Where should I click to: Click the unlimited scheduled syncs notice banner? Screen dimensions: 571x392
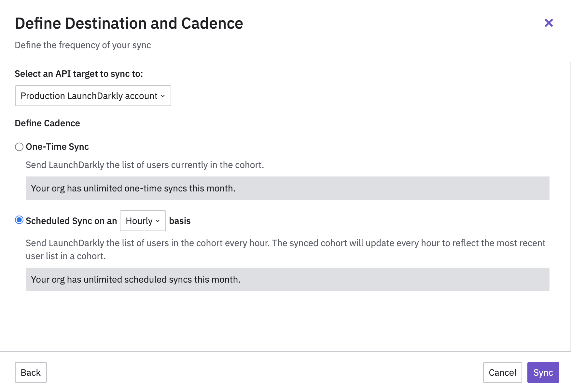(287, 279)
